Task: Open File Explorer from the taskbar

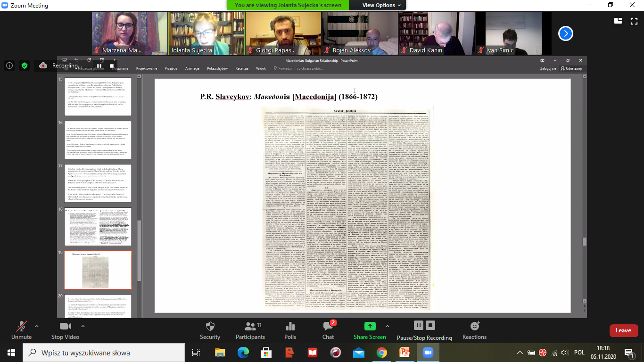Action: [x=220, y=352]
